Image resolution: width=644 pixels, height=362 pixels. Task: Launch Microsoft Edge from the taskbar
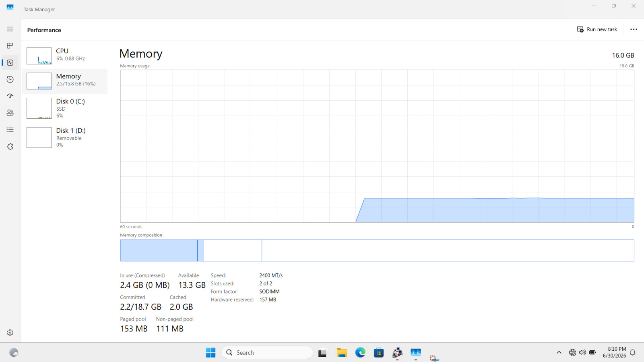tap(360, 353)
